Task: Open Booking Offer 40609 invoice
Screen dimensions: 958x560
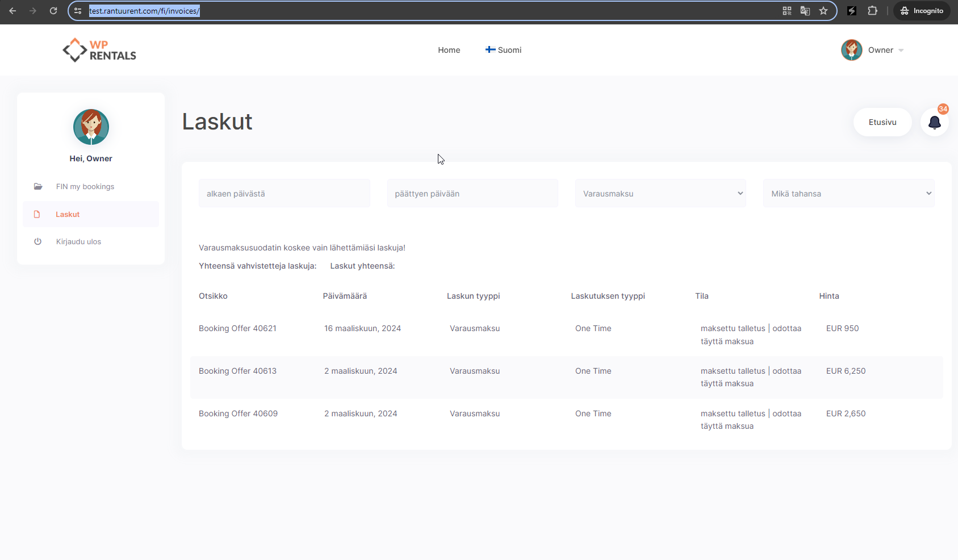Action: [238, 413]
